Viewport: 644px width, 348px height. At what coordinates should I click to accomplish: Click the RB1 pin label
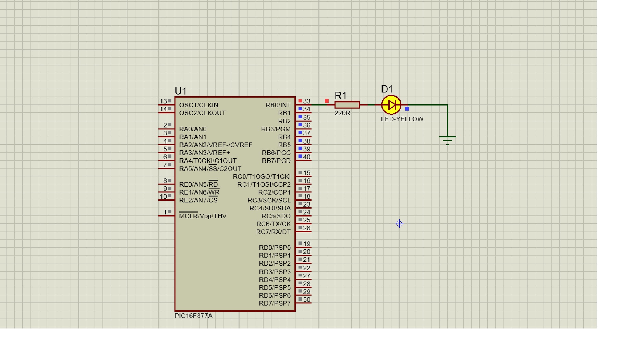point(284,113)
